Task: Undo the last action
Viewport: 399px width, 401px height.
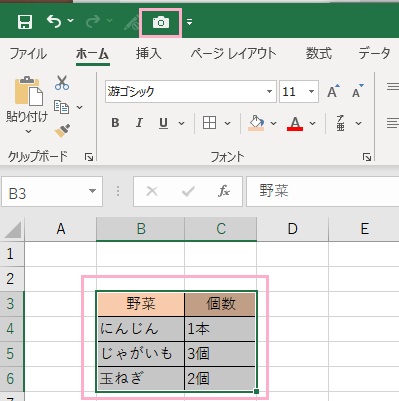Action: pyautogui.click(x=54, y=21)
